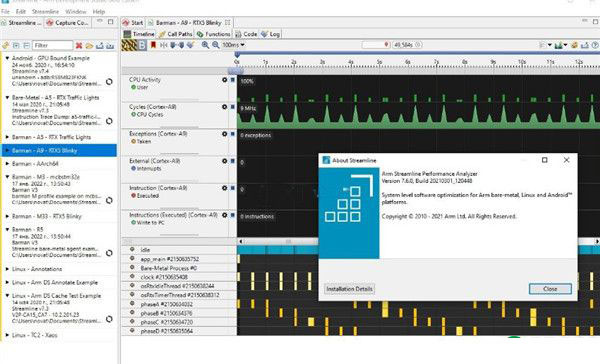Toggle Instruction (Cortex-A9) blue square indicator

[x=232, y=188]
